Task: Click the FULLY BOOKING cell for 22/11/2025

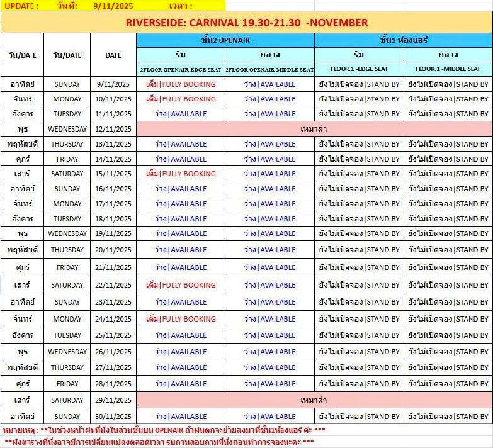Action: 181,285
